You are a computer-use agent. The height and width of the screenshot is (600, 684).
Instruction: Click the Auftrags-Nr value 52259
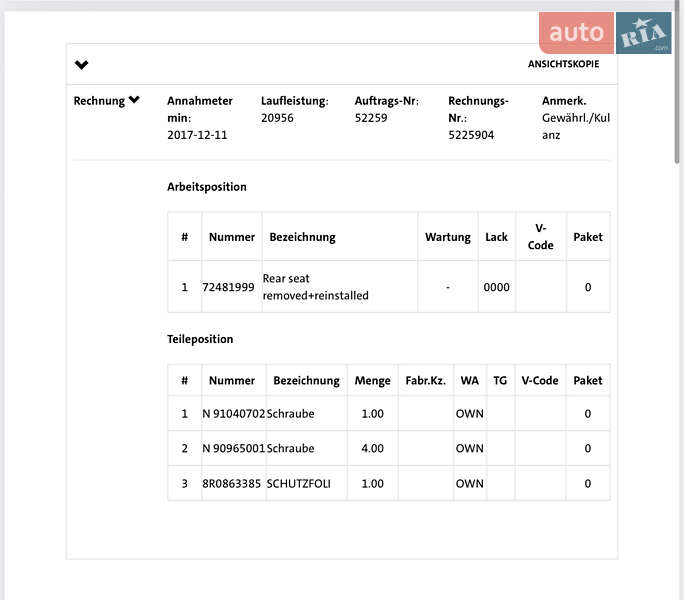point(371,117)
